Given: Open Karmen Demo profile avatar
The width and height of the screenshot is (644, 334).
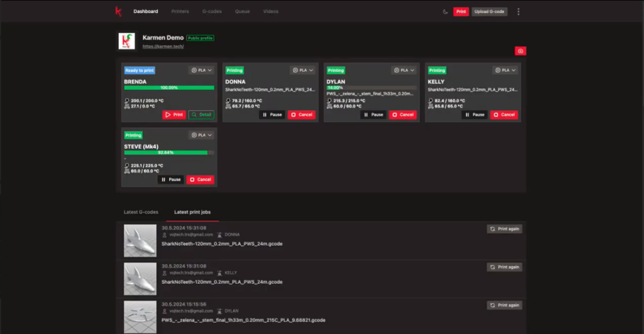Looking at the screenshot, I should tap(127, 42).
